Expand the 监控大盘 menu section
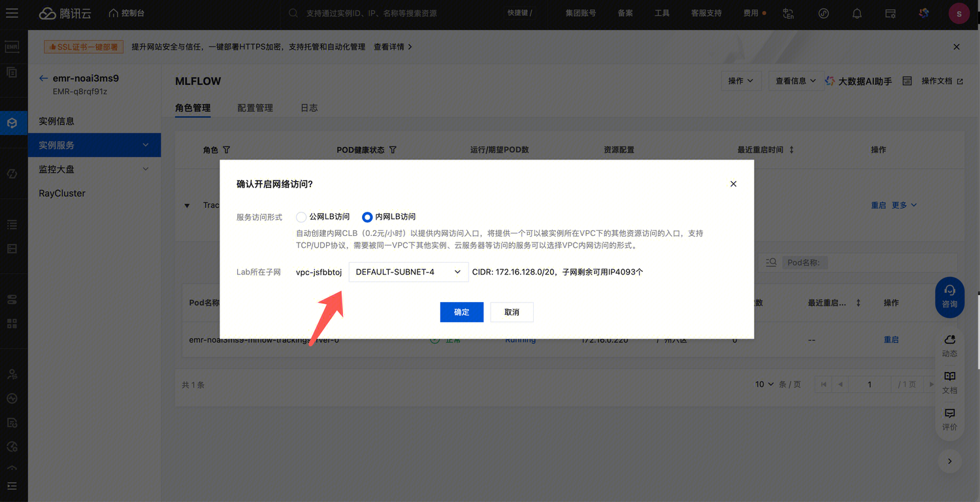Image resolution: width=980 pixels, height=502 pixels. coord(94,169)
